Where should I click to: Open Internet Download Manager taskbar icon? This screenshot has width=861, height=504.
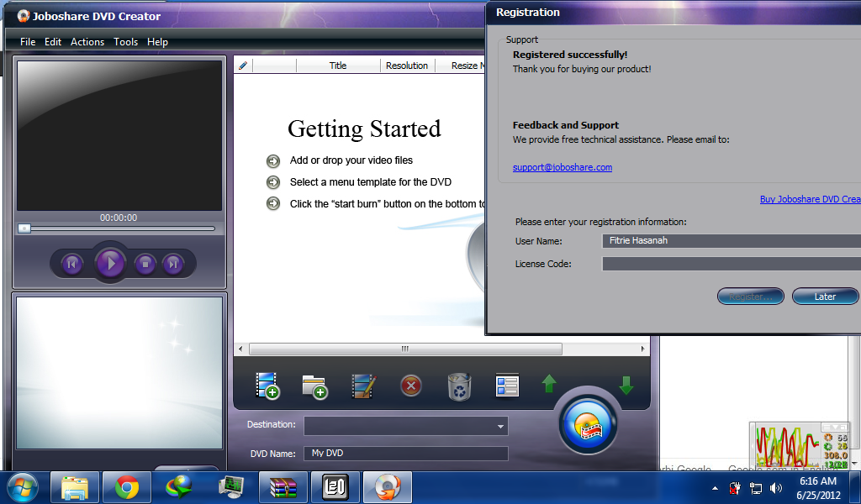pyautogui.click(x=179, y=487)
